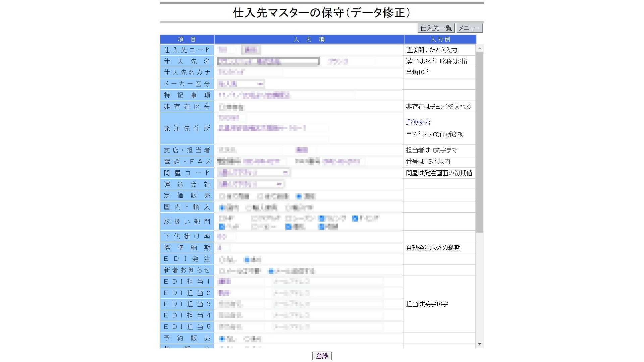Click the selected 定価販売 radio option
The width and height of the screenshot is (644, 362).
[299, 196]
